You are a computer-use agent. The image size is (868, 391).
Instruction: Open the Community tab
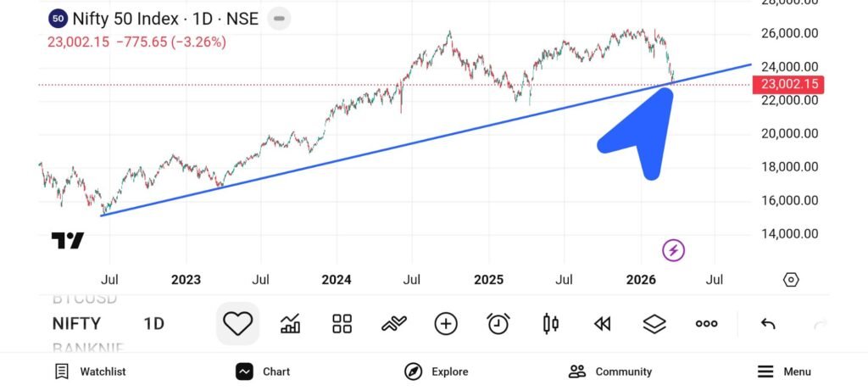(610, 371)
